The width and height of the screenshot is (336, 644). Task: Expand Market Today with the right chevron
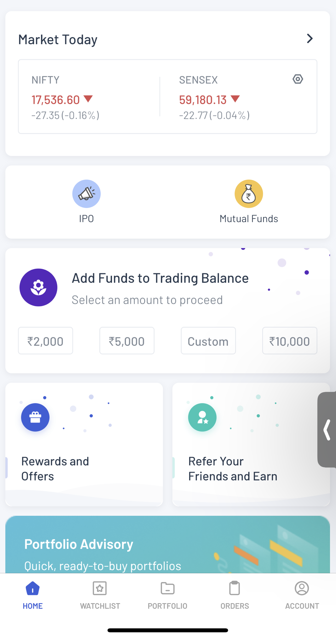tap(310, 39)
